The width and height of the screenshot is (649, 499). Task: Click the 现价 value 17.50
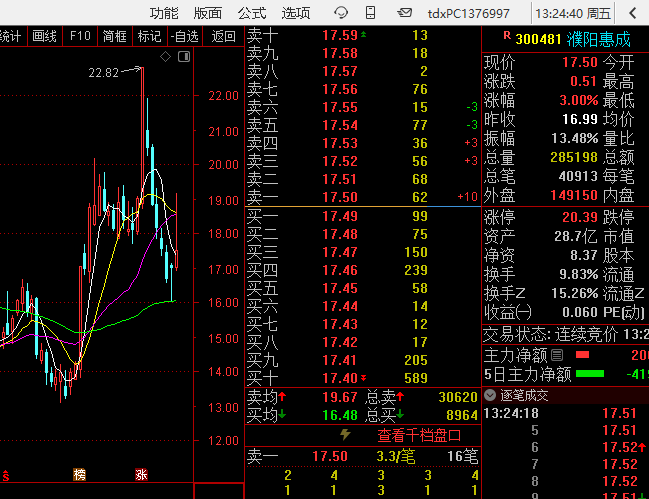pos(580,62)
